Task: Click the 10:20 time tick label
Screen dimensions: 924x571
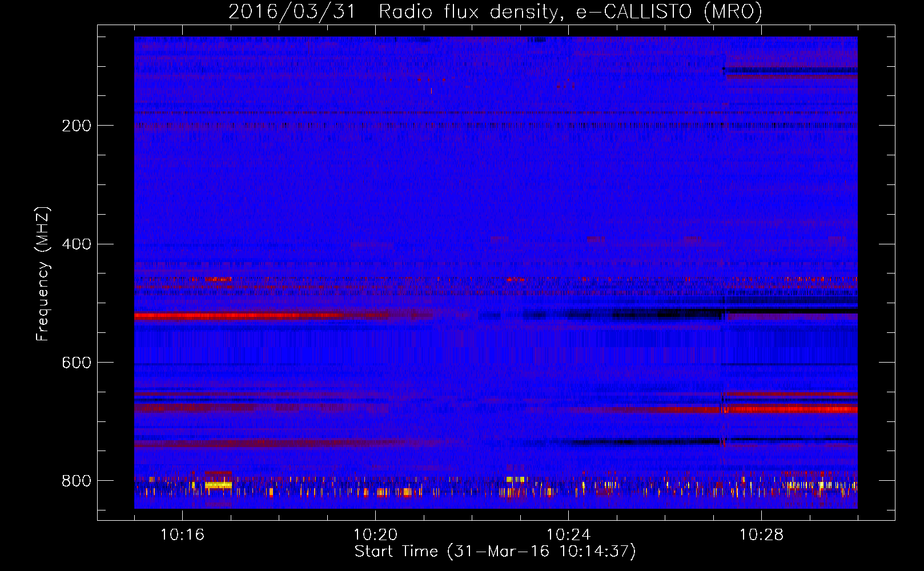Action: 375,535
